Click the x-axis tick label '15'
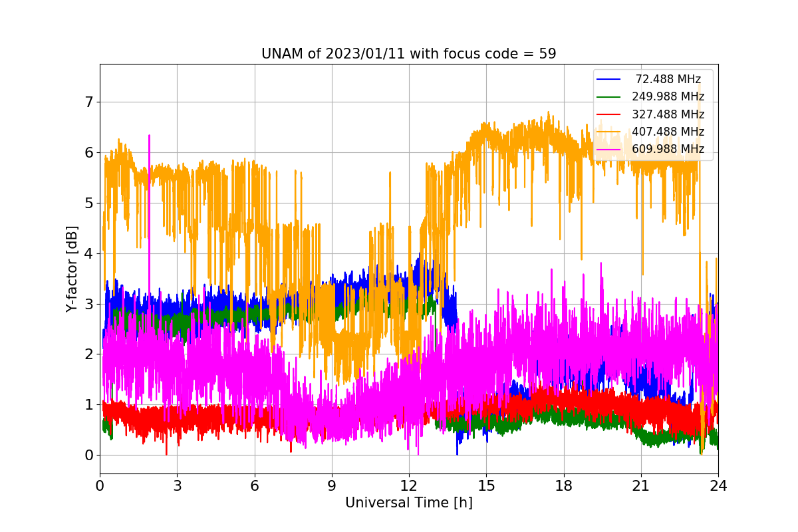The image size is (798, 532). [486, 486]
